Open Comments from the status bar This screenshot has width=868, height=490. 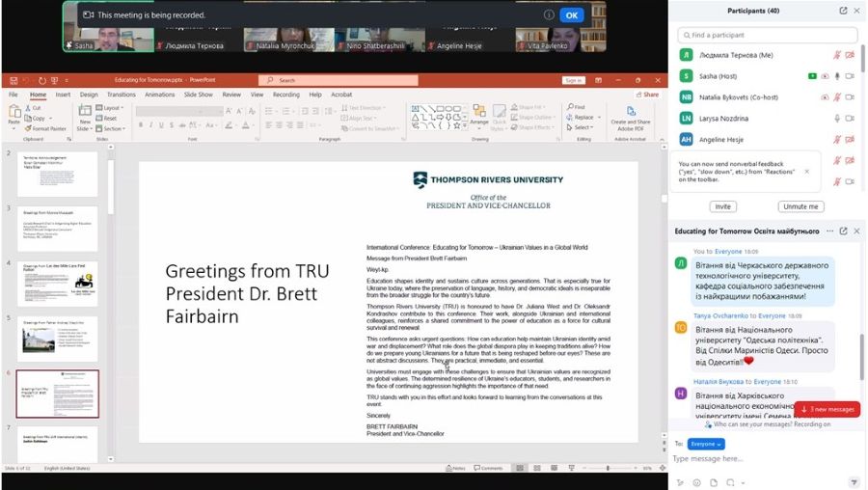click(488, 469)
